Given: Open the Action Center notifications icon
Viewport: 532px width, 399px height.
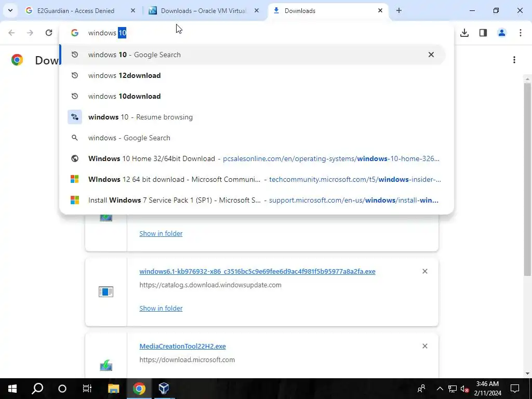Looking at the screenshot, I should (x=515, y=389).
